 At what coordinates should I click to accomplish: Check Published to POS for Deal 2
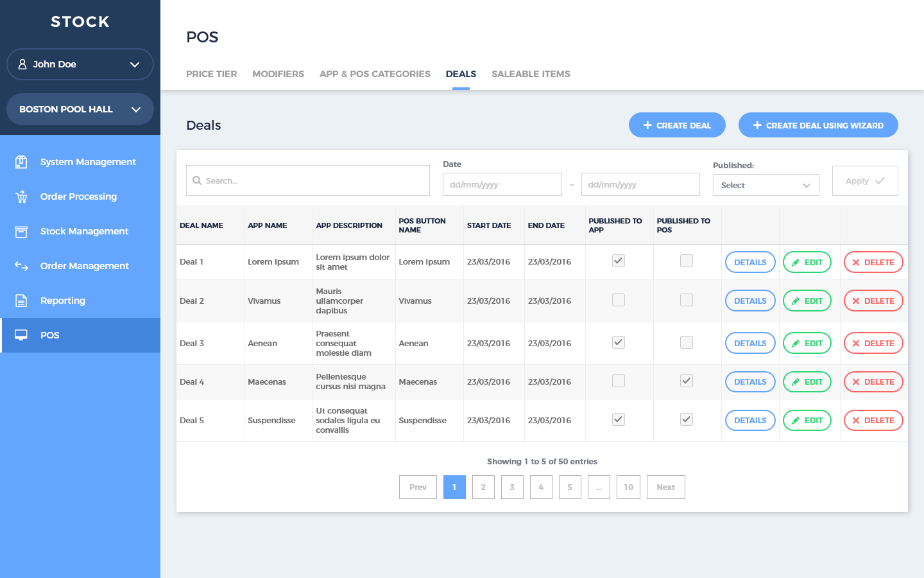[686, 300]
